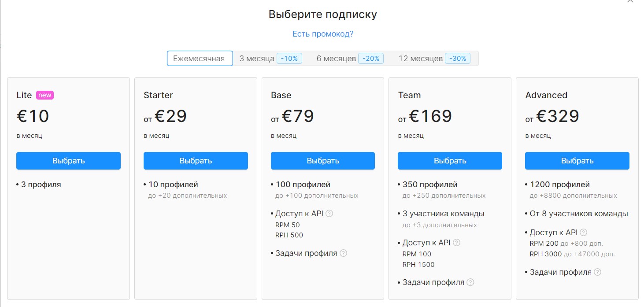Click the -10% discount badge
This screenshot has height=307, width=644.
(x=289, y=59)
